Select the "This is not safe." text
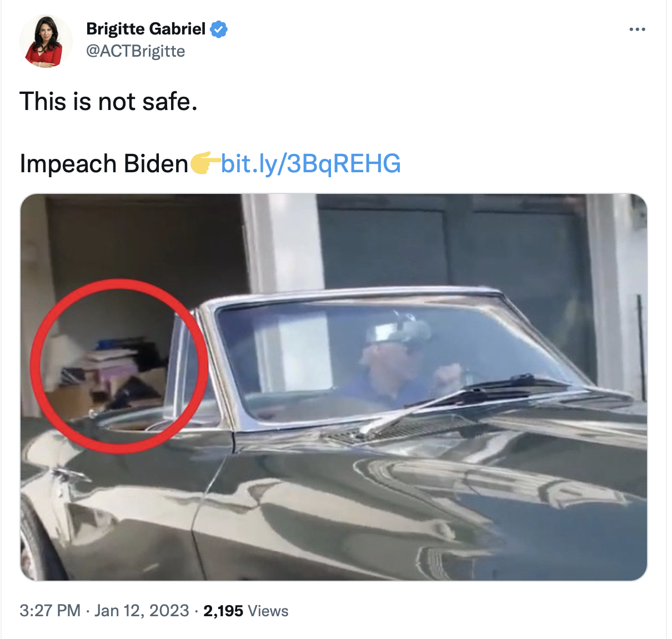This screenshot has width=672, height=639. click(109, 102)
